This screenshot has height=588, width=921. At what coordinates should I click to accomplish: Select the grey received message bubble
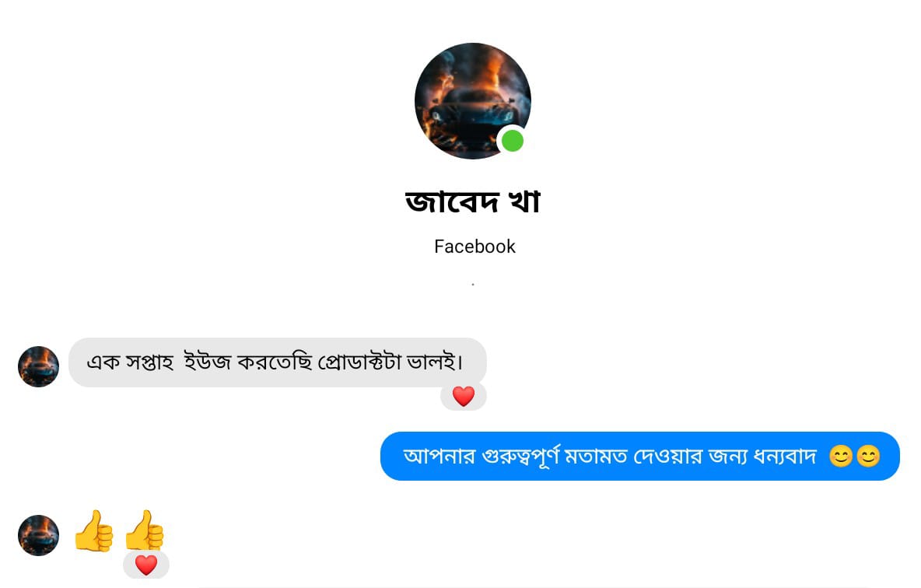[277, 362]
